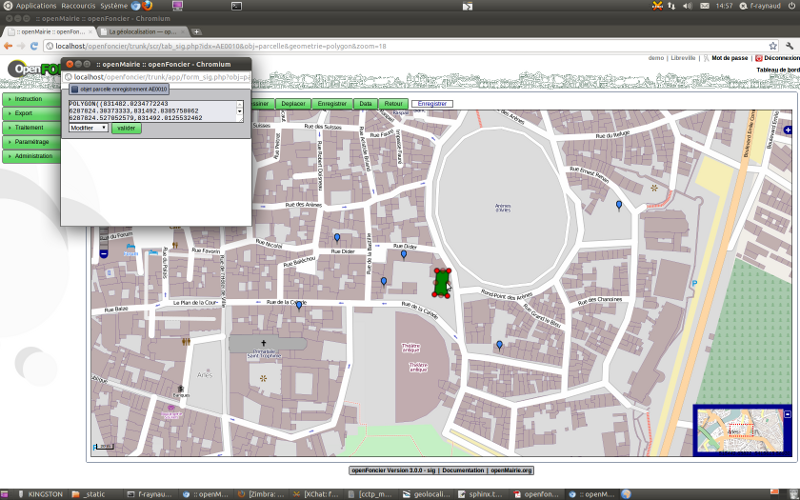Expand the Paramétrage sidebar menu

coord(30,142)
